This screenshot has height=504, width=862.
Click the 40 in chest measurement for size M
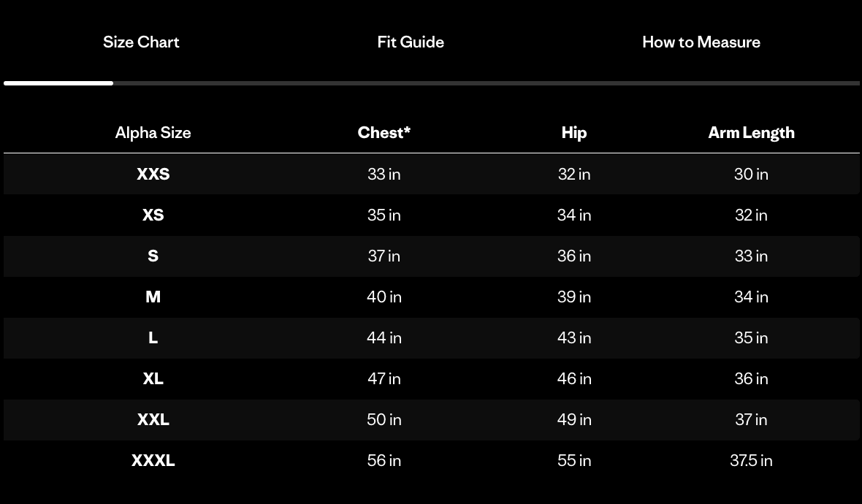[x=384, y=297]
